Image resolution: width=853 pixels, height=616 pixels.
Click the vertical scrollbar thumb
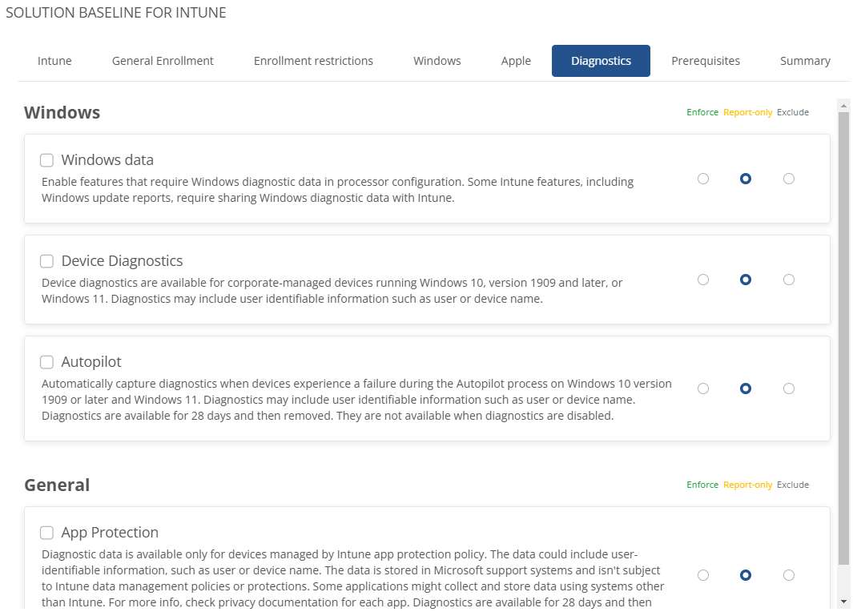[x=843, y=339]
